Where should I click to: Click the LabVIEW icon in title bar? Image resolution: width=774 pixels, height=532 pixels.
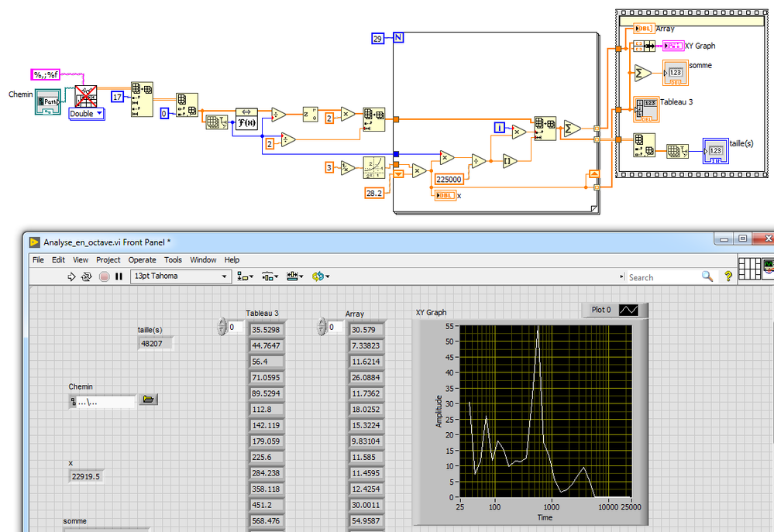pyautogui.click(x=35, y=242)
